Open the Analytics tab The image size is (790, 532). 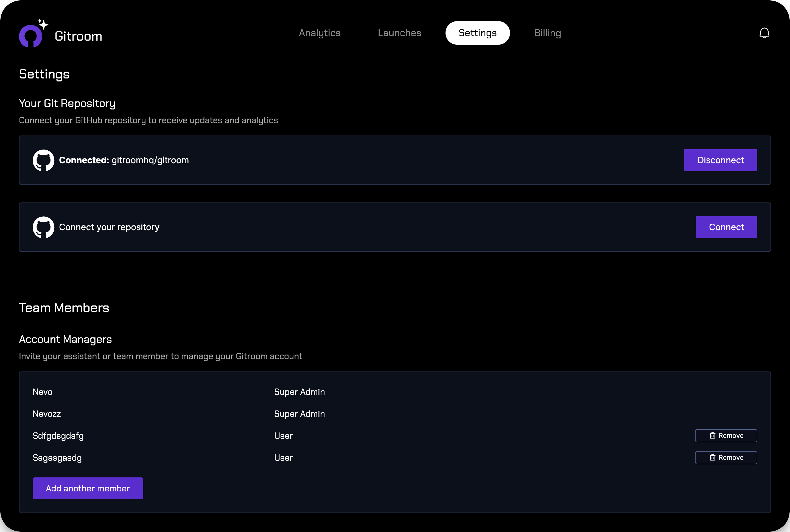(x=319, y=33)
